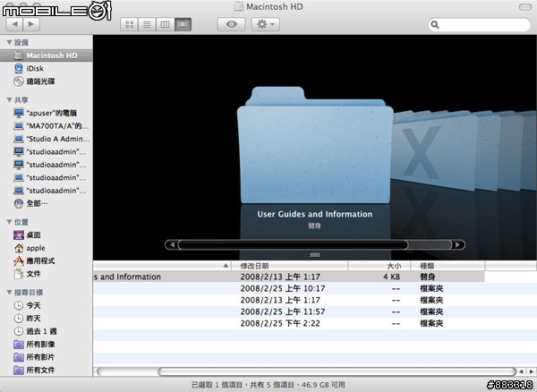The image size is (537, 392).
Task: Switch to list view
Action: pyautogui.click(x=147, y=24)
